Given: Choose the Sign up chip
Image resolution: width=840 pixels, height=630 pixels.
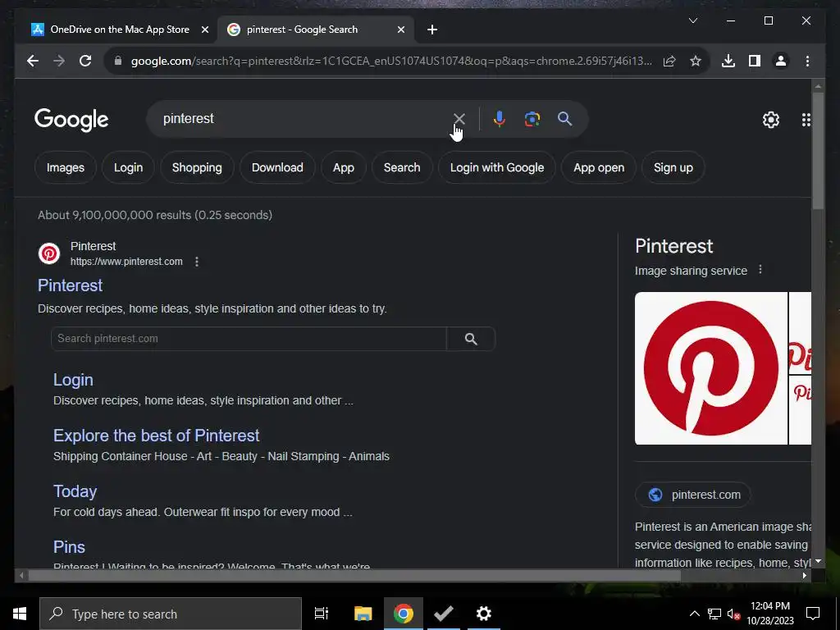Looking at the screenshot, I should [673, 167].
